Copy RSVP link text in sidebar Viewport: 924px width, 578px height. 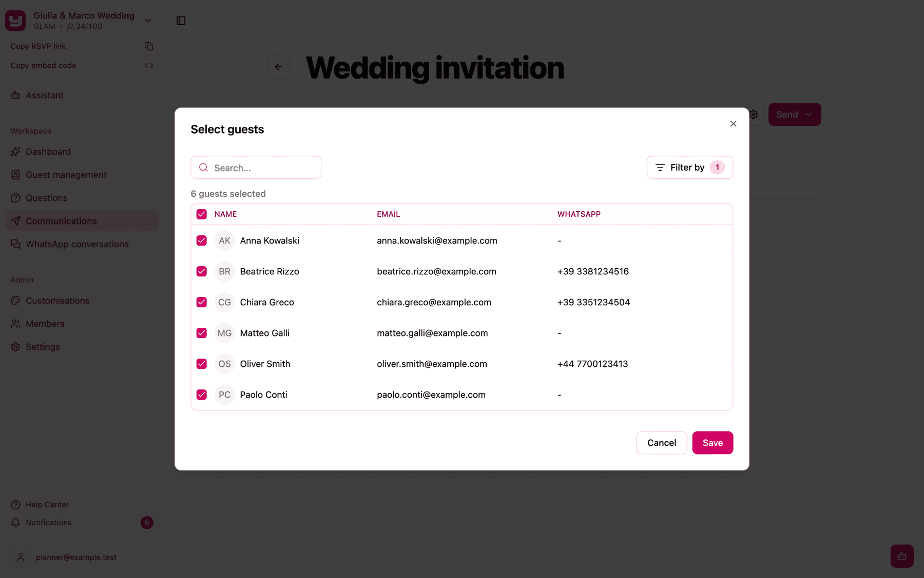[x=38, y=46]
